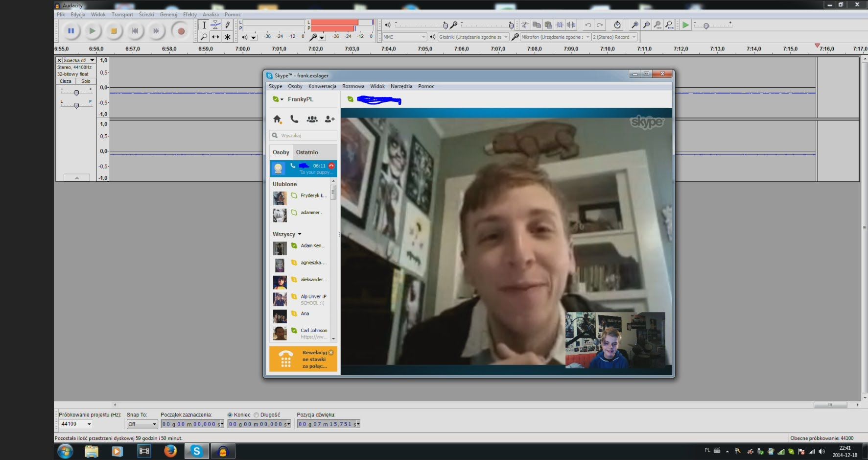
Task: Click the Skype create group icon
Action: pos(312,119)
